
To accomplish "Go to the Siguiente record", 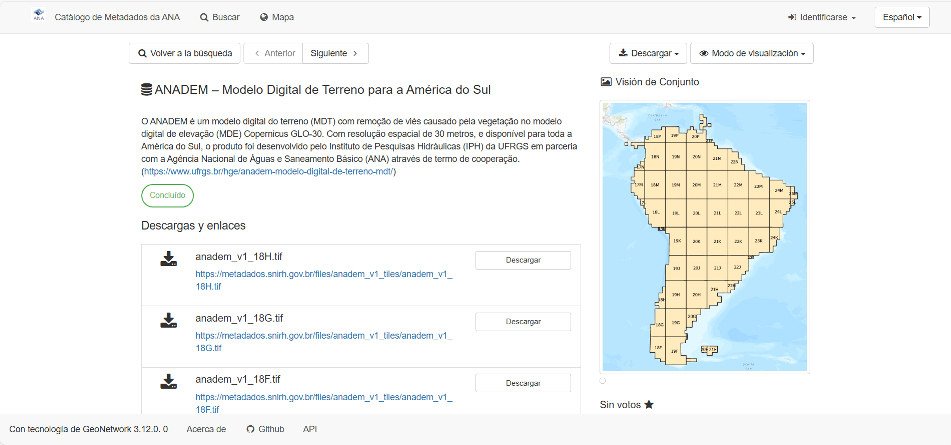I will click(x=334, y=53).
